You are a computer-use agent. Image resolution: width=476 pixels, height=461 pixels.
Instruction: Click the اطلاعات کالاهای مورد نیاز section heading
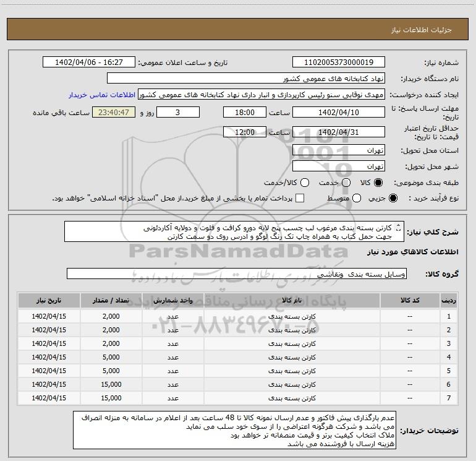pos(413,252)
